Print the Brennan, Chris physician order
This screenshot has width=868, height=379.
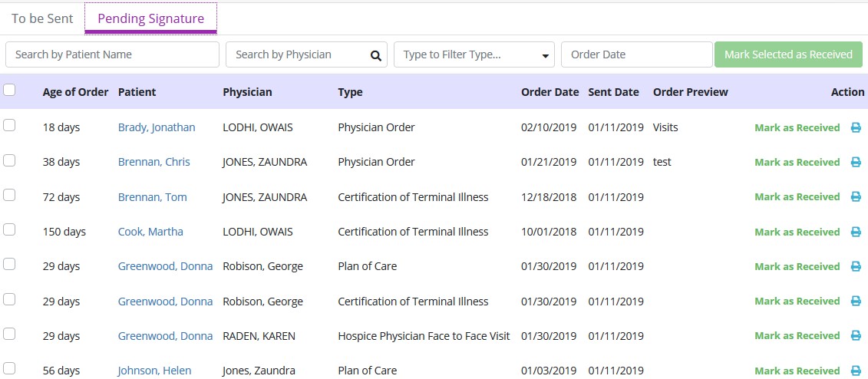856,163
